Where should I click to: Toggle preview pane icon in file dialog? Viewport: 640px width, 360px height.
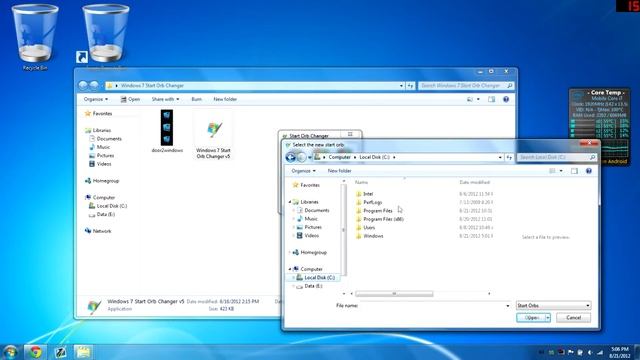pos(574,171)
